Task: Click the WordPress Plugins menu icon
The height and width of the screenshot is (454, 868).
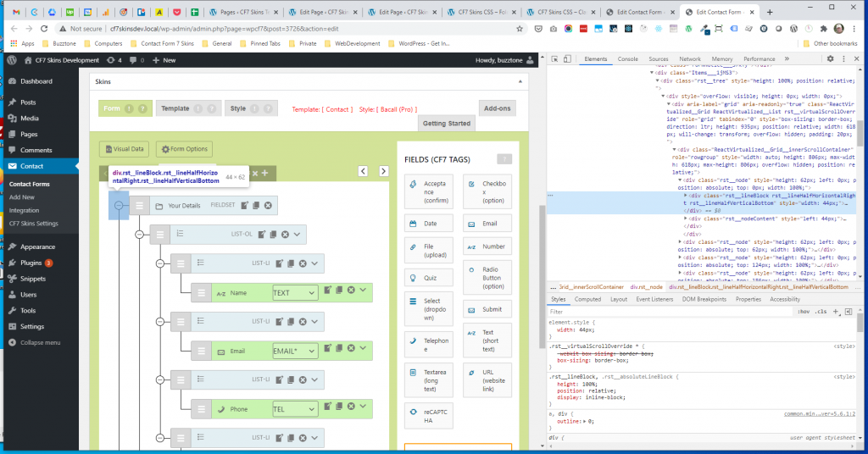Action: 13,263
